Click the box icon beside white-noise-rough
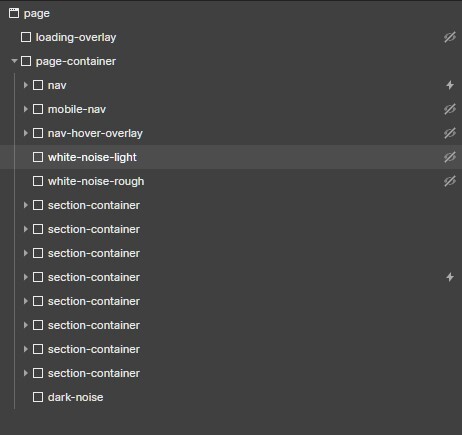Viewport: 462px width, 435px height. (38, 181)
